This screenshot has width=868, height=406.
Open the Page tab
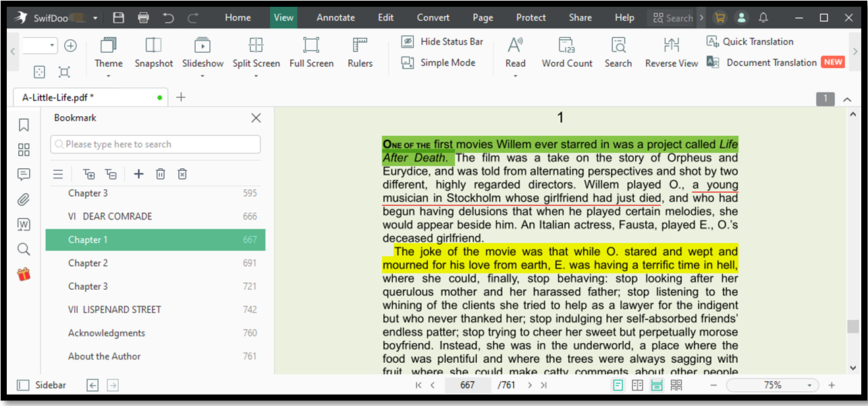[x=483, y=18]
